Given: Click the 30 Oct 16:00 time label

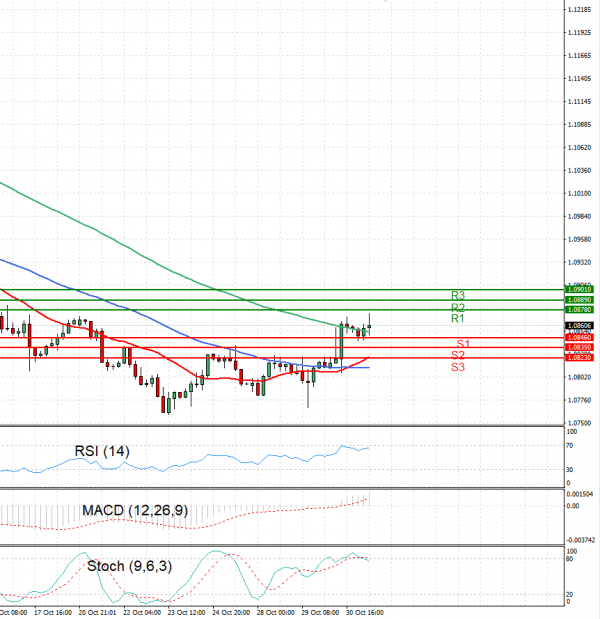Looking at the screenshot, I should [365, 612].
